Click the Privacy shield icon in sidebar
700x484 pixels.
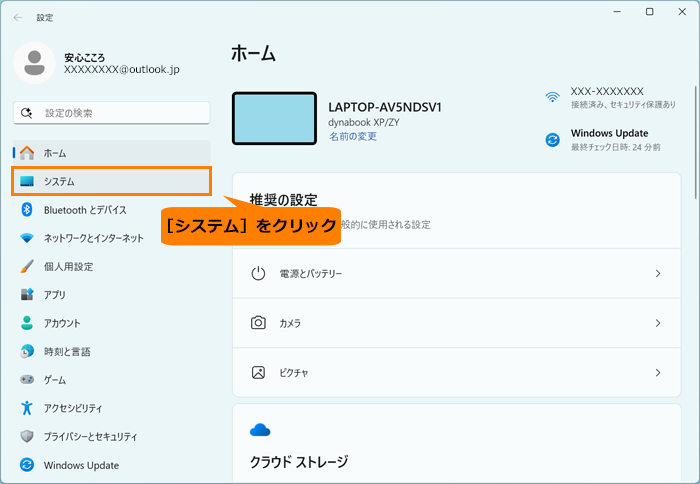pos(27,436)
